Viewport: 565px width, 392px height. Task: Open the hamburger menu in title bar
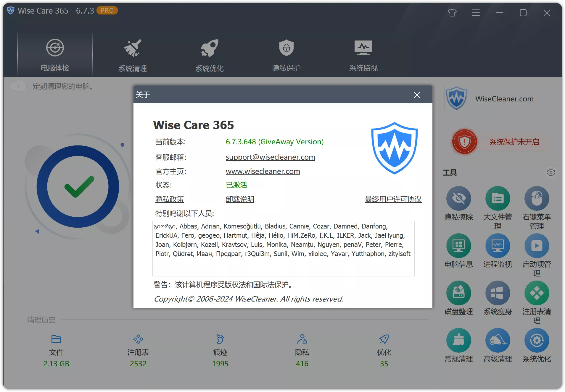click(x=476, y=13)
